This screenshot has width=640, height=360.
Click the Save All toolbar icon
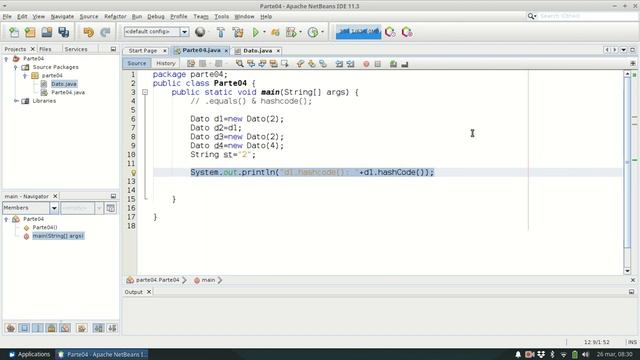64,32
